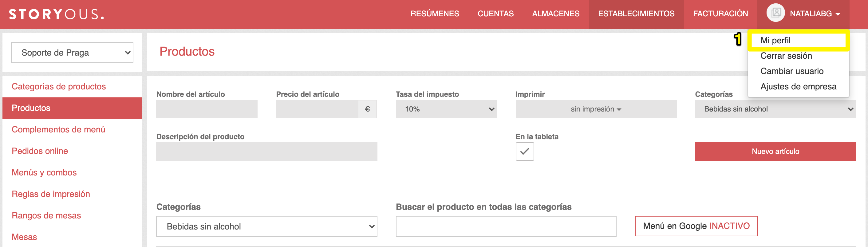The width and height of the screenshot is (868, 247).
Task: Open Ajustes de empresa
Action: (x=798, y=87)
